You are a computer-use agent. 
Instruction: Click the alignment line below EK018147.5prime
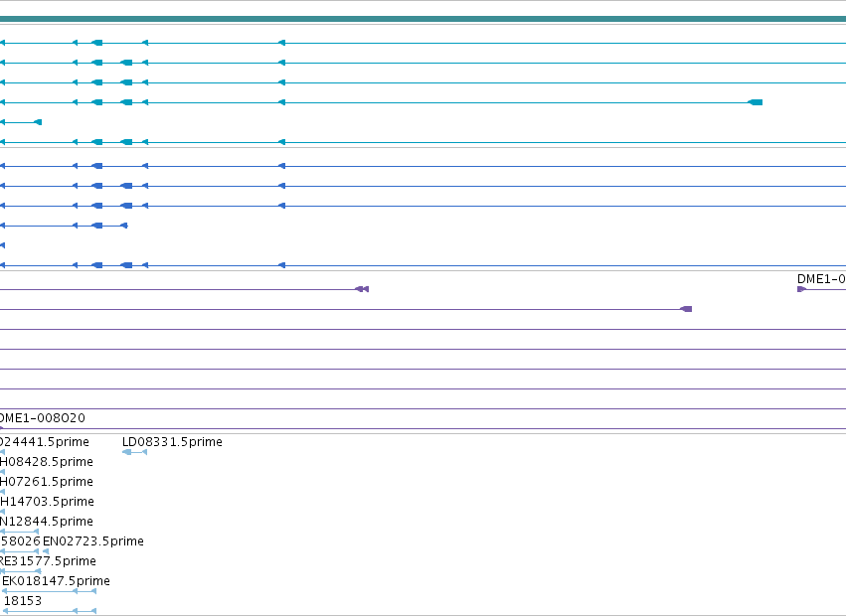coord(49,591)
